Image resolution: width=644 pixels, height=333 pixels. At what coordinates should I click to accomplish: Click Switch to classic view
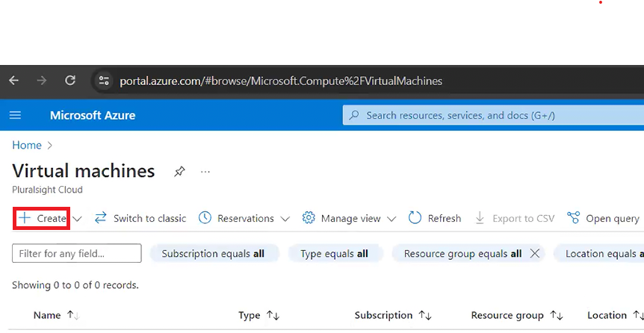click(x=140, y=218)
